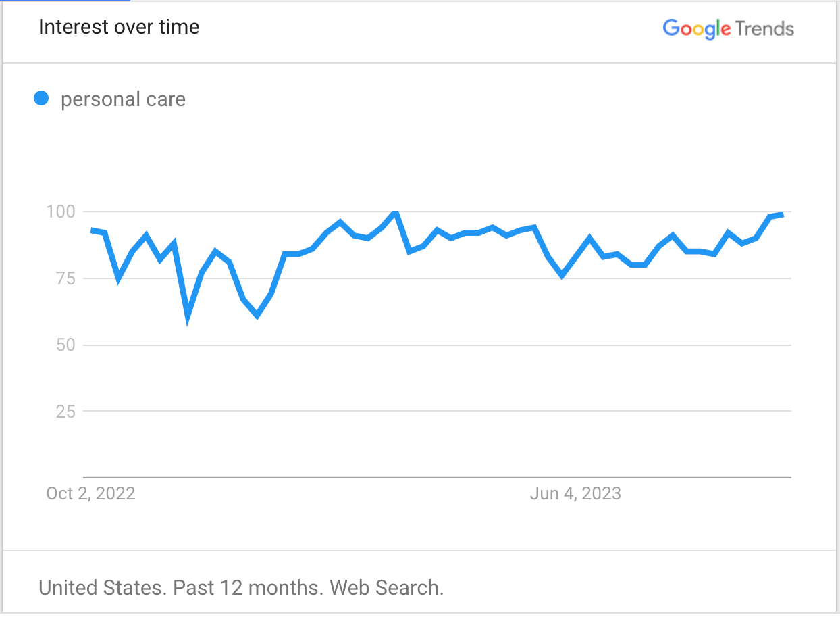
Task: Click the 50 y-axis label
Action: [x=64, y=345]
